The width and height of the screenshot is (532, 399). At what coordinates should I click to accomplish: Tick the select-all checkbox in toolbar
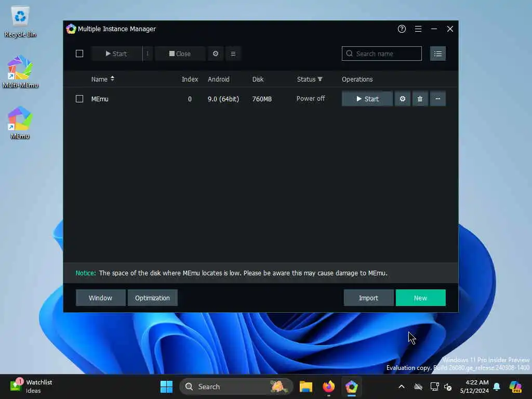79,54
